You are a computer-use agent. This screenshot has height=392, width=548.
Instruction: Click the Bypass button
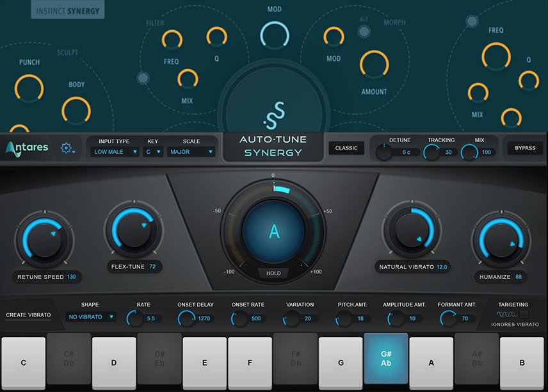tap(525, 148)
